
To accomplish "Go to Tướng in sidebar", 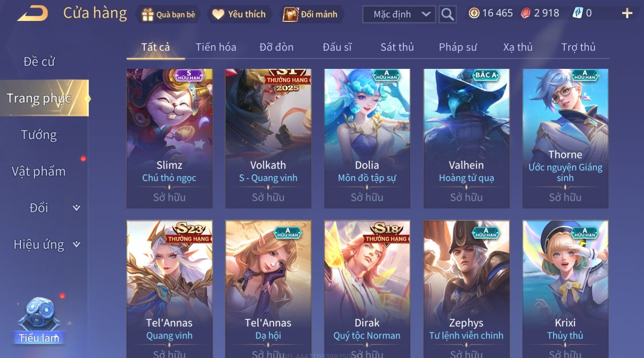I will point(39,135).
